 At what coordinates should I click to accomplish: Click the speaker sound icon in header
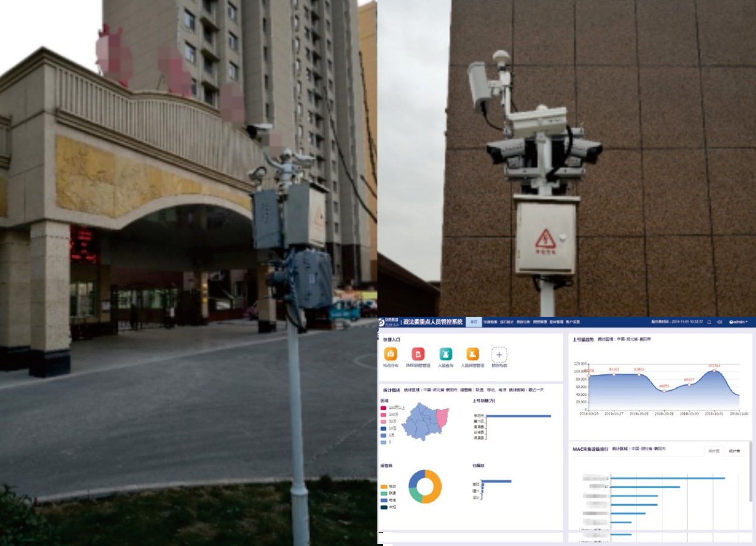point(720,322)
